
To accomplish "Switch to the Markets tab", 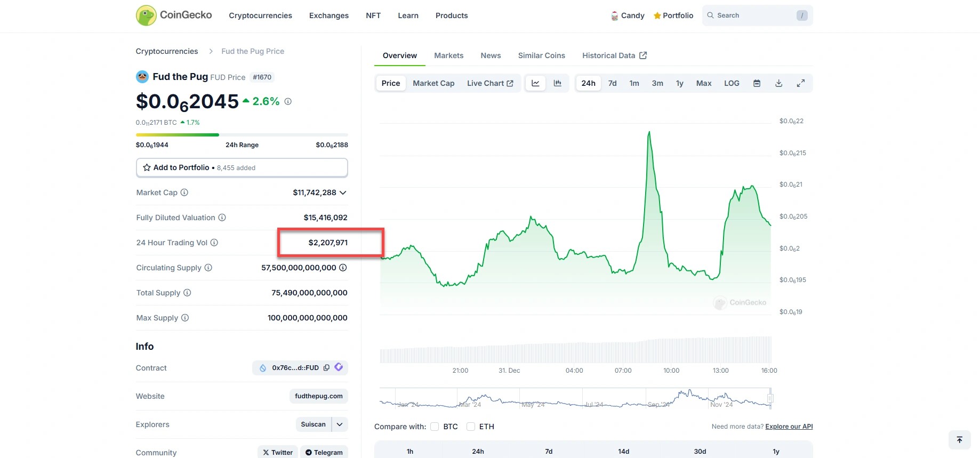I will [448, 55].
